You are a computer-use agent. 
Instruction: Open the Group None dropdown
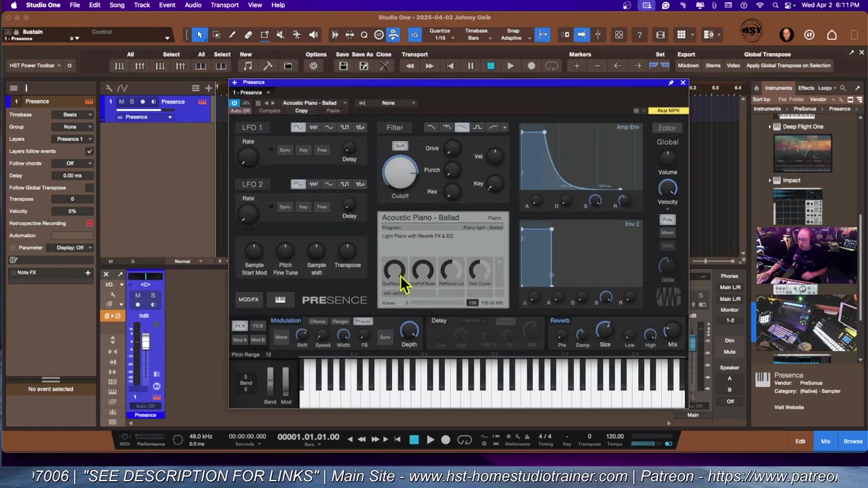[73, 127]
